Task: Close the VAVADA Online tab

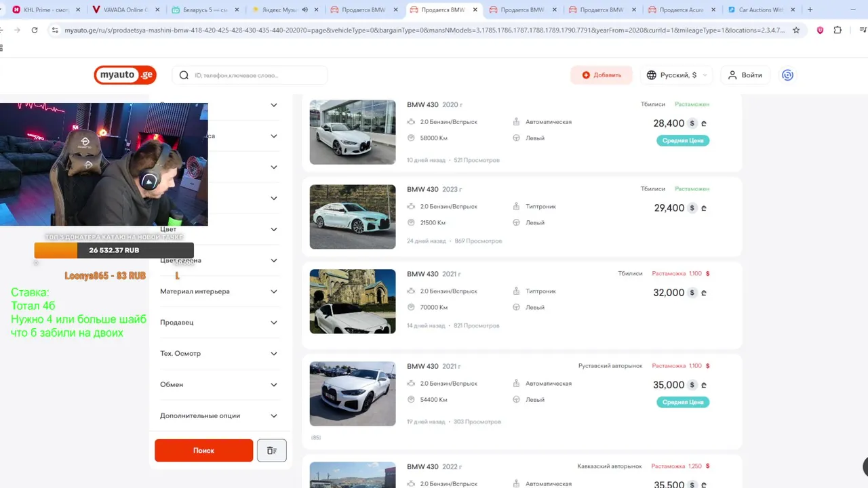Action: pyautogui.click(x=157, y=10)
